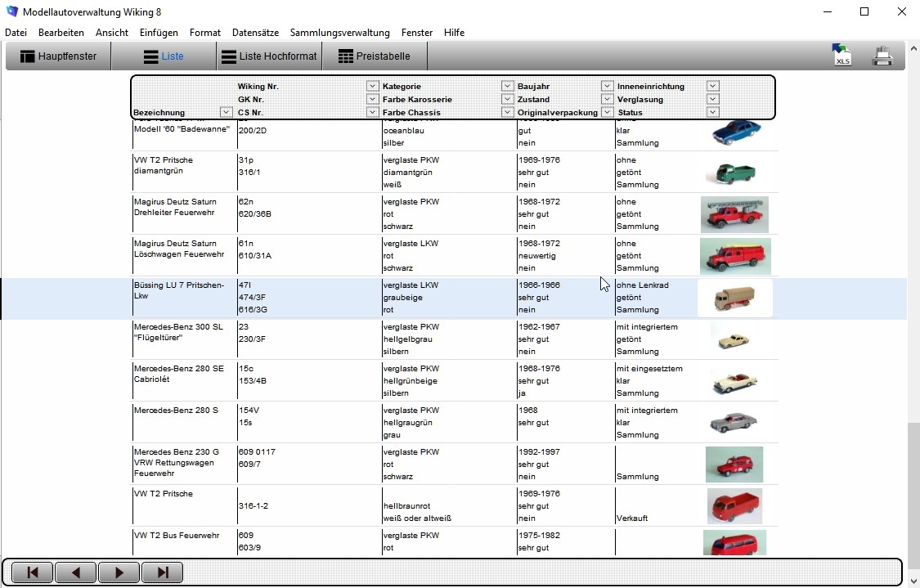This screenshot has width=920, height=588.
Task: Export the list to Excel (XLS icon)
Action: coord(842,56)
